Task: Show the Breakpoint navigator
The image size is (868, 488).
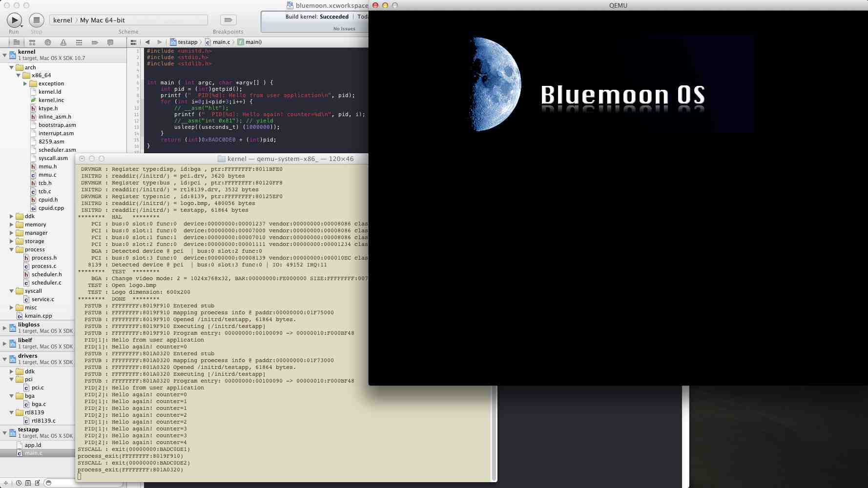Action: click(x=95, y=42)
